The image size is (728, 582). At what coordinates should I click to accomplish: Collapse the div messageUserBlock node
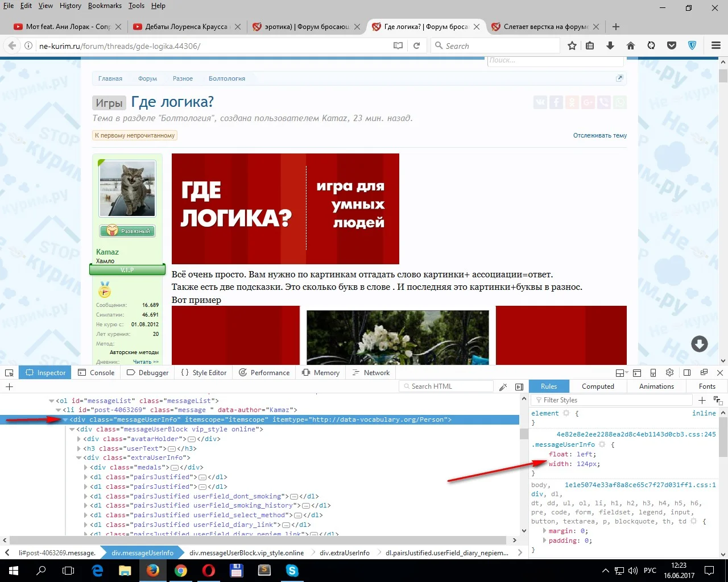[x=72, y=429]
